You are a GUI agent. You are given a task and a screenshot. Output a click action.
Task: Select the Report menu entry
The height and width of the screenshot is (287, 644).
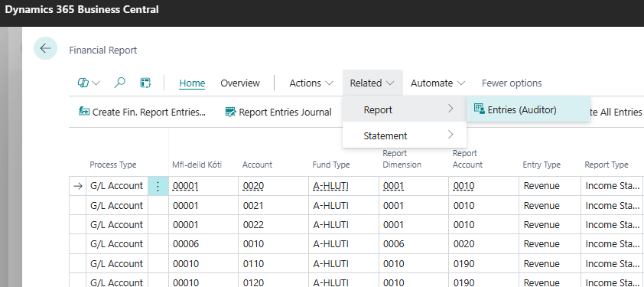coord(405,109)
